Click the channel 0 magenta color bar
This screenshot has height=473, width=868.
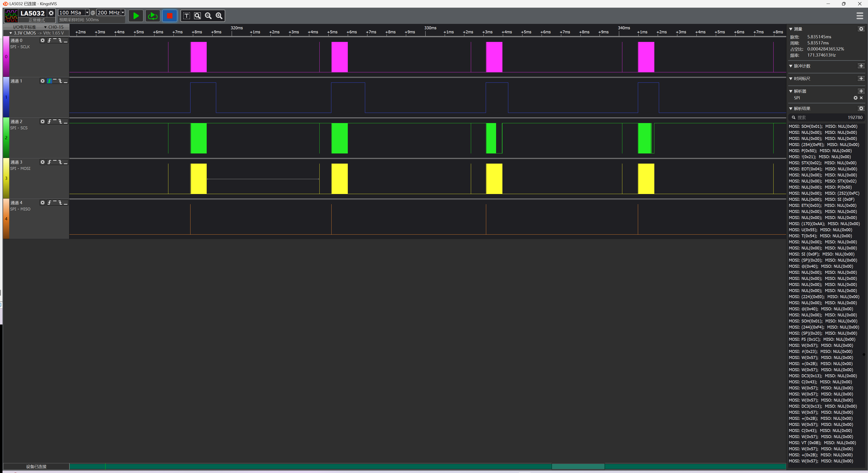(x=6, y=57)
